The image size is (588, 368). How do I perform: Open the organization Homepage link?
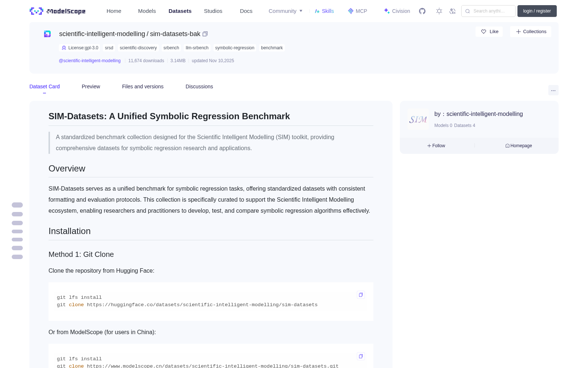pos(519,146)
